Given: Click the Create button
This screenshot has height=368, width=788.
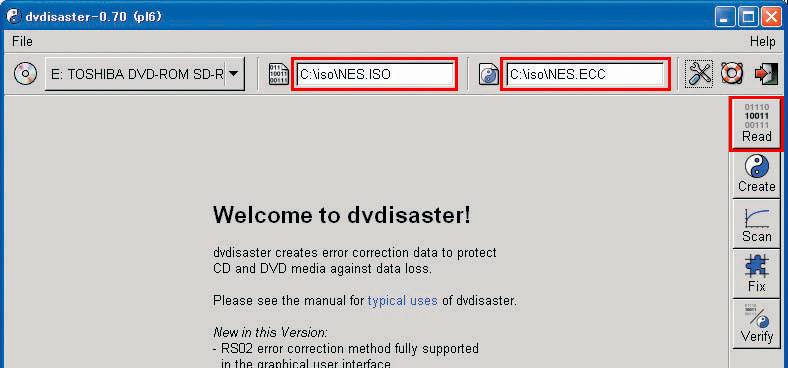Looking at the screenshot, I should 756,174.
